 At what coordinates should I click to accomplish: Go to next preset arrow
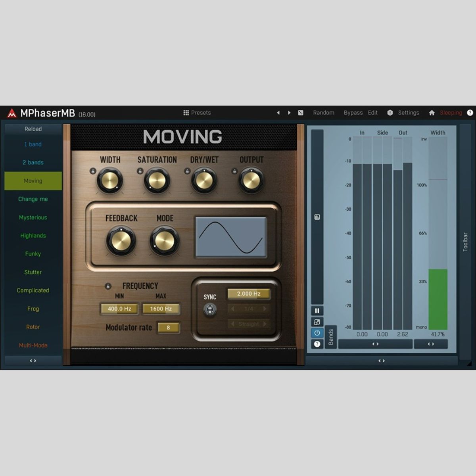(289, 113)
